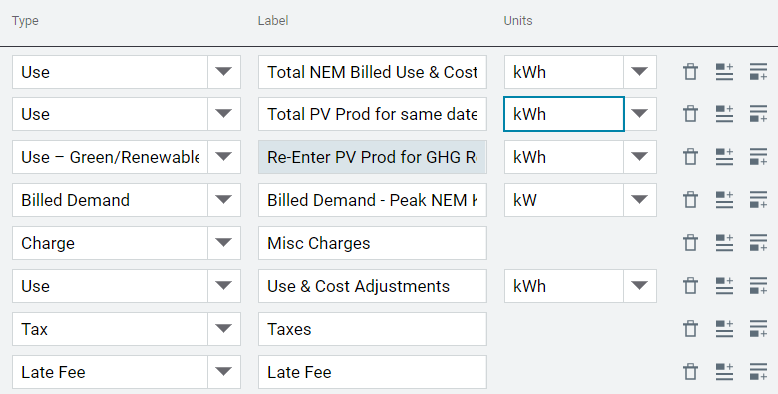Open Type dropdown for Charge row
778x394 pixels.
click(x=224, y=243)
